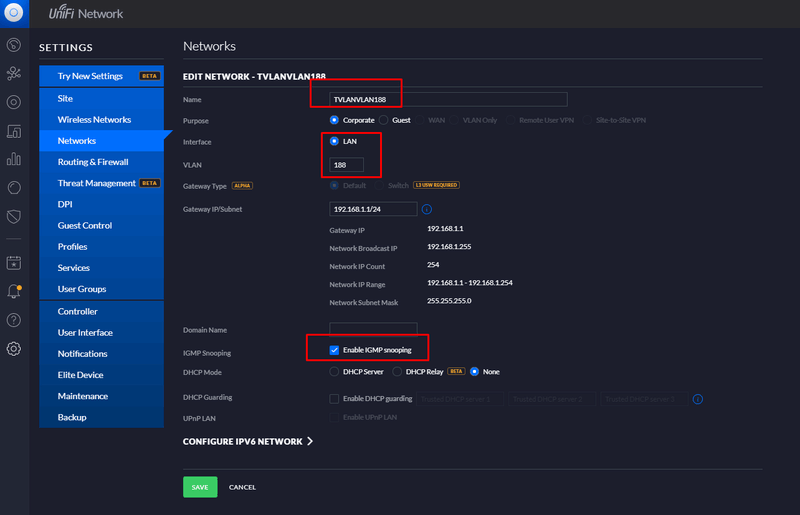This screenshot has width=800, height=515.
Task: Toggle Enable IGMP snooping checkbox
Action: click(334, 350)
